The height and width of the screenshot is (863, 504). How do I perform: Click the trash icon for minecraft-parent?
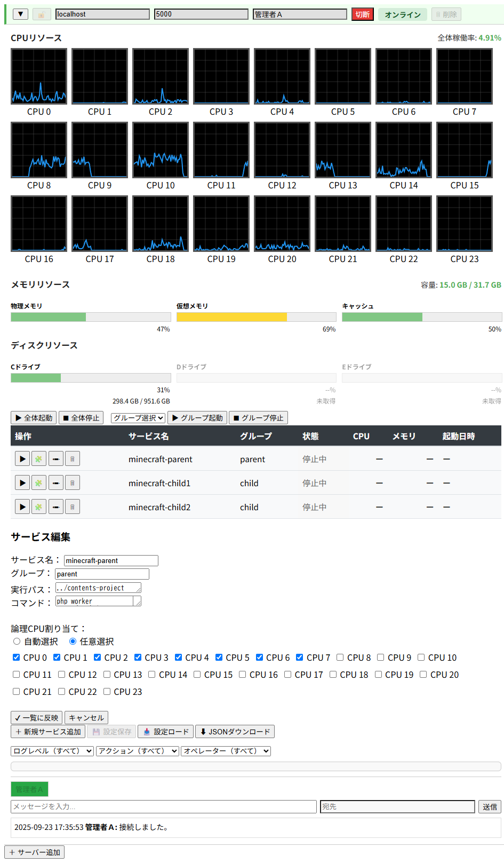[73, 458]
